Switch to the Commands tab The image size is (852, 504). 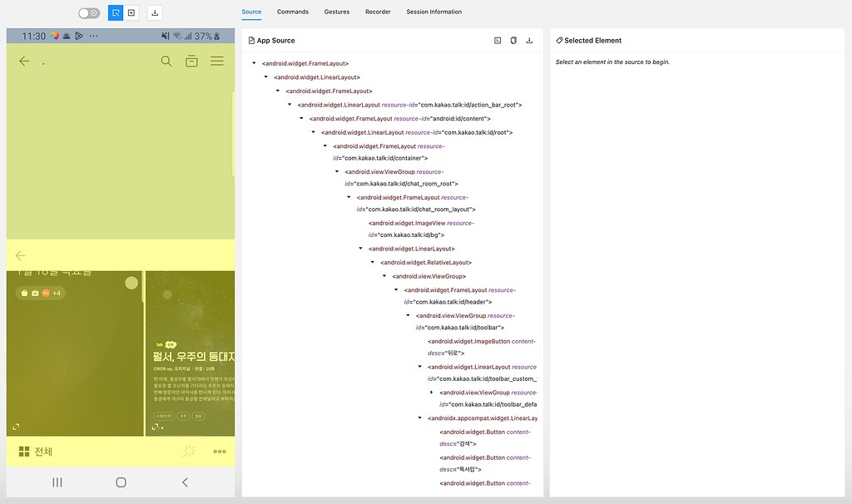pyautogui.click(x=292, y=12)
